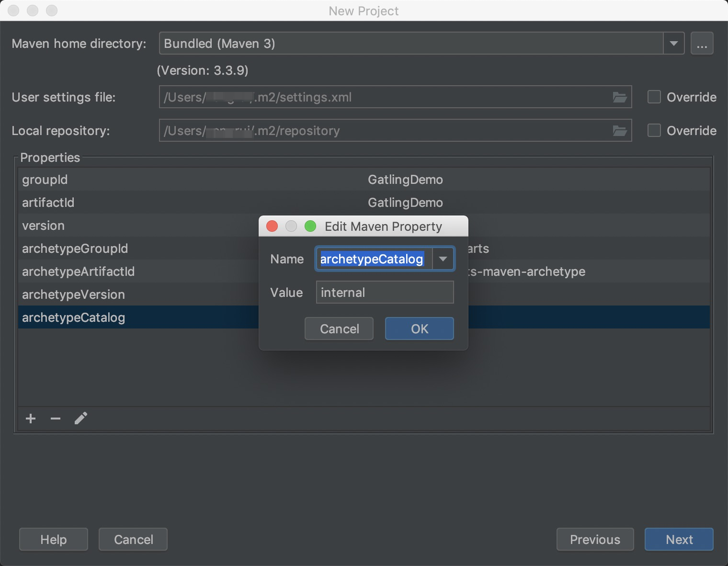Image resolution: width=728 pixels, height=566 pixels.
Task: Browse for user settings file folder icon
Action: pyautogui.click(x=620, y=97)
